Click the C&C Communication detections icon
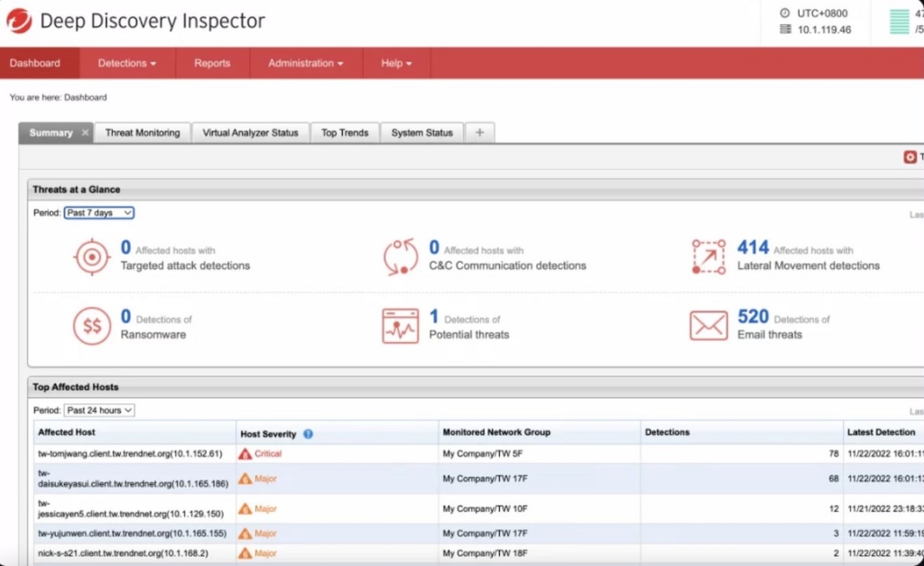The height and width of the screenshot is (566, 924). (x=402, y=255)
